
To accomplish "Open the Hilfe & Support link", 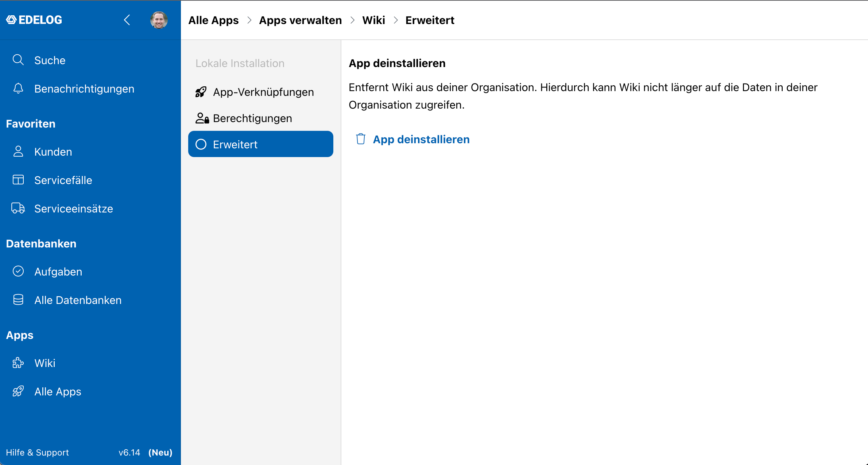I will (x=37, y=452).
